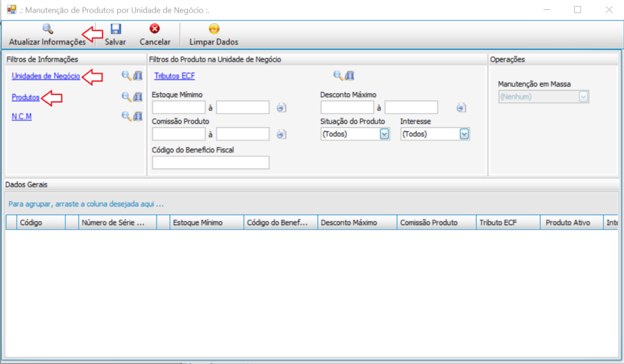Clear filter icon beside Unidades de Negócio
624x364 pixels.
tap(138, 76)
